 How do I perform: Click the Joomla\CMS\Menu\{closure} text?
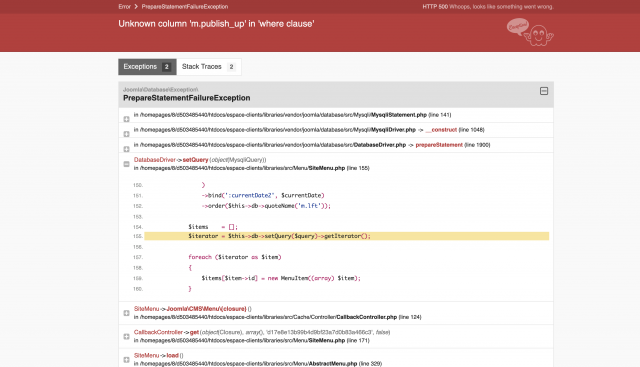coord(206,309)
